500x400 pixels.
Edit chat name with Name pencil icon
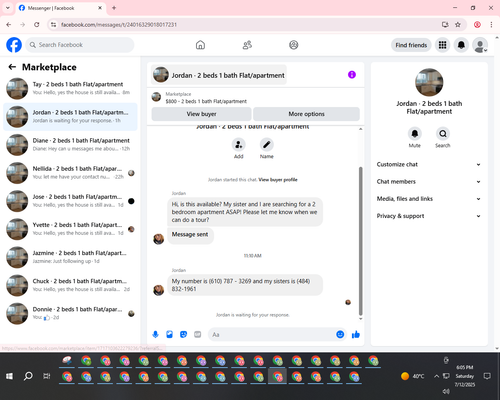coord(267,145)
